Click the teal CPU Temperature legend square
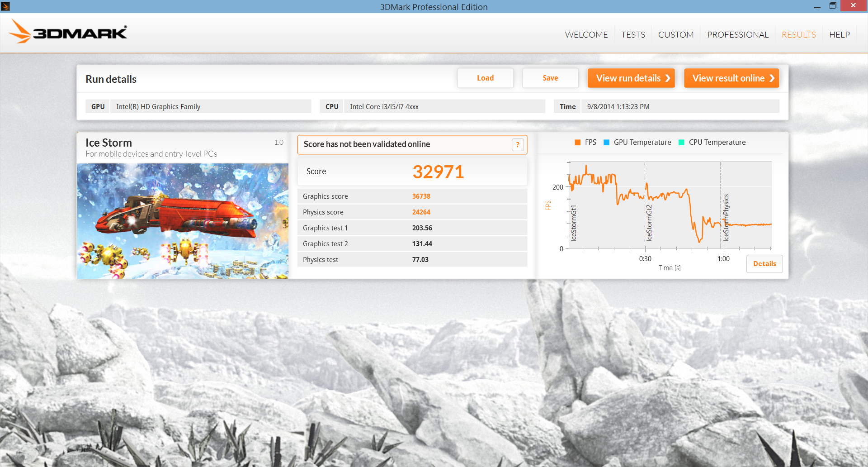The width and height of the screenshot is (868, 467). pos(681,143)
